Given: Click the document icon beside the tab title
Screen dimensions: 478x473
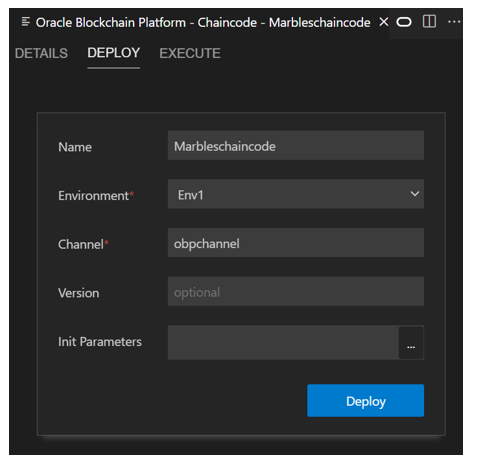Looking at the screenshot, I should tap(26, 22).
